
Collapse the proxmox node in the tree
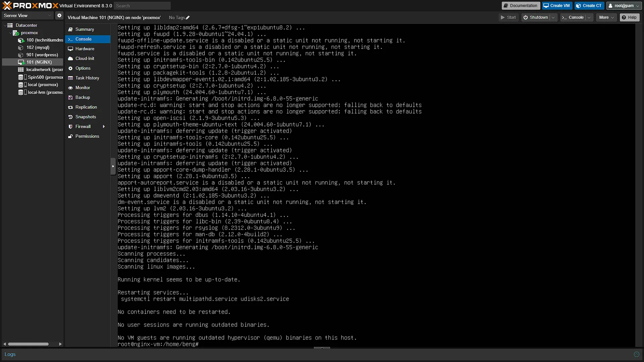click(10, 33)
